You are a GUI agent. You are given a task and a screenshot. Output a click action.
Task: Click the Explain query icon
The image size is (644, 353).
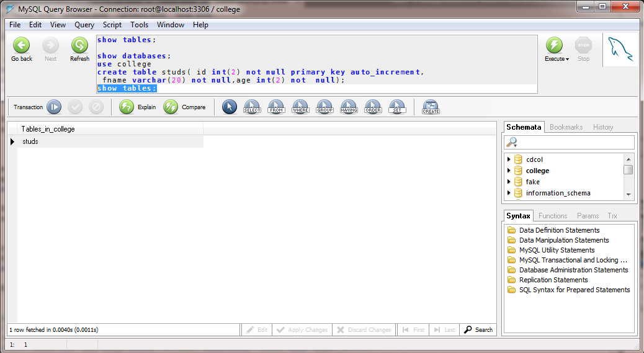tap(127, 107)
